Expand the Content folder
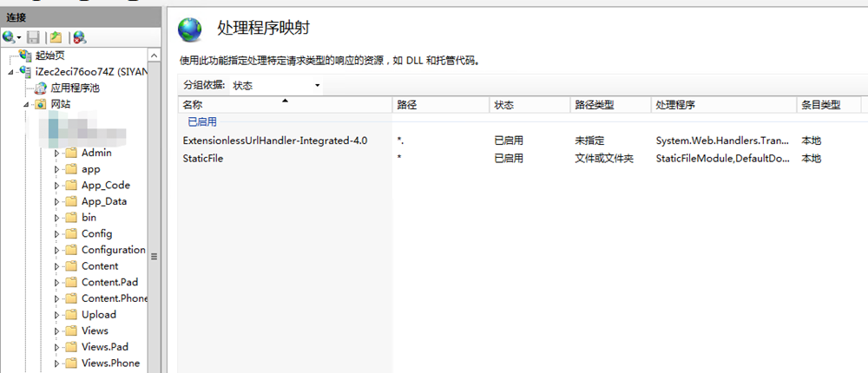 [56, 266]
